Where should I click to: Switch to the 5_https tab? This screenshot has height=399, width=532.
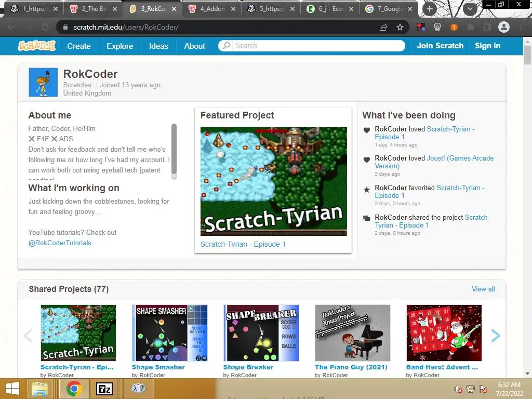coord(270,9)
